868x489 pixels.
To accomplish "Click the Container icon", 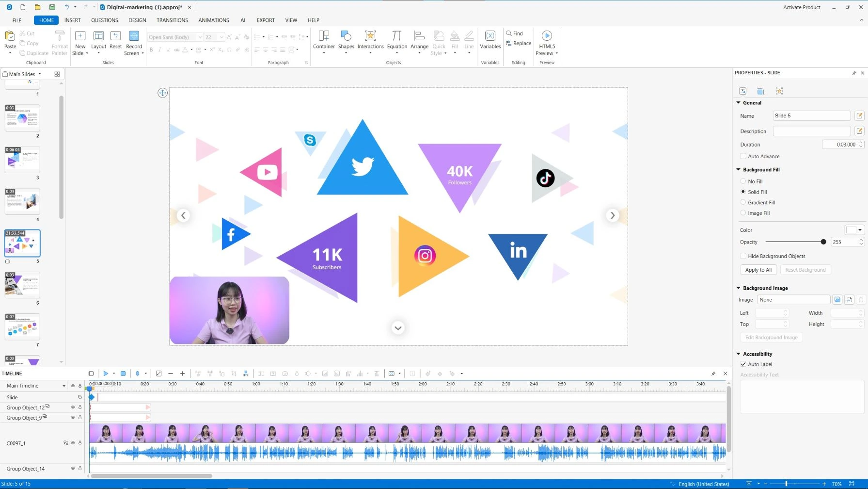I will click(323, 36).
